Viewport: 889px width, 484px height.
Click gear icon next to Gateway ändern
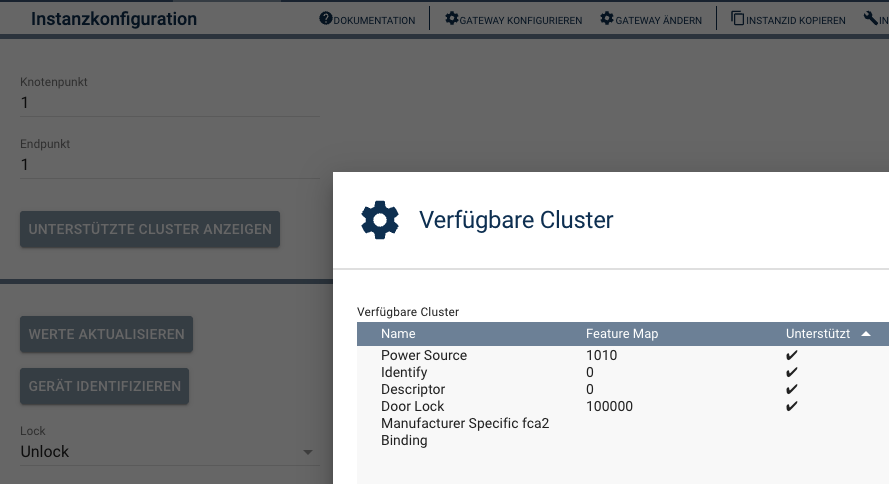point(606,19)
